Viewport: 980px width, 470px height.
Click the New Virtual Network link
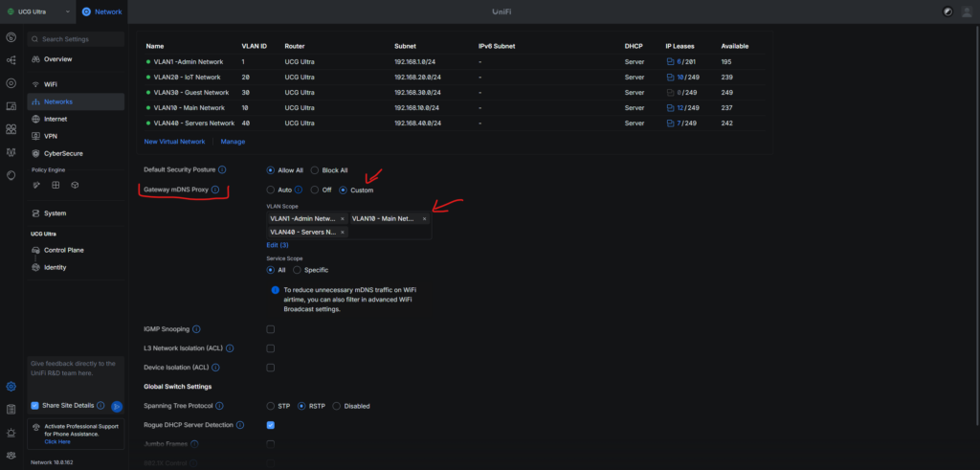174,142
